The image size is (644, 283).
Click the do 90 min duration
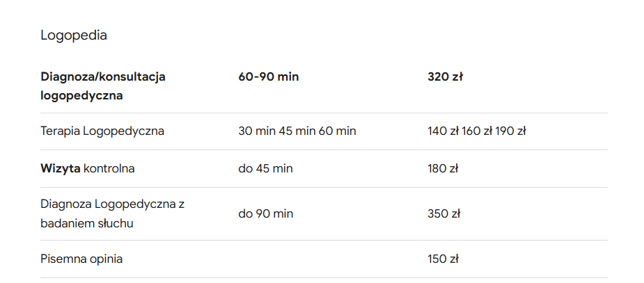(266, 213)
